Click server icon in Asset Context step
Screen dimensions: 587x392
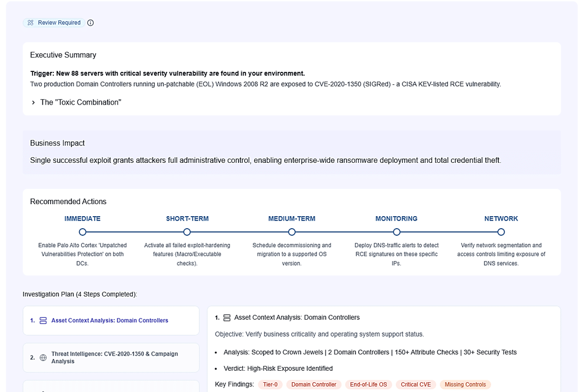[43, 321]
